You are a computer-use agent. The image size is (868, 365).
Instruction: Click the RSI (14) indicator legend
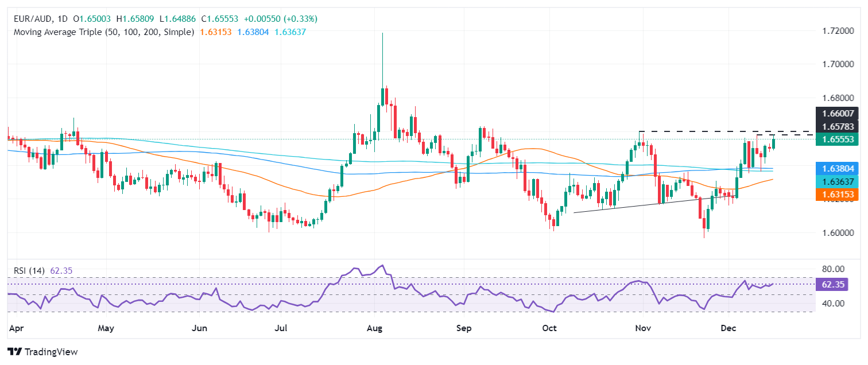30,270
